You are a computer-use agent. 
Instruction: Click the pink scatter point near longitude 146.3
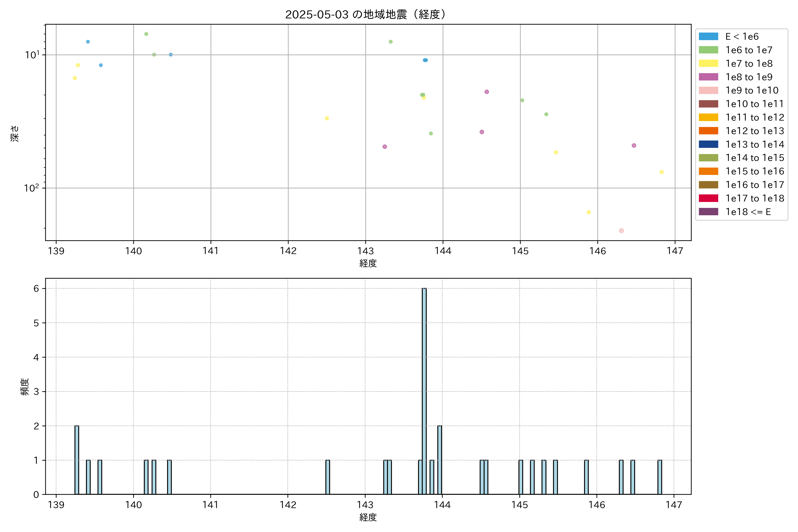point(621,231)
